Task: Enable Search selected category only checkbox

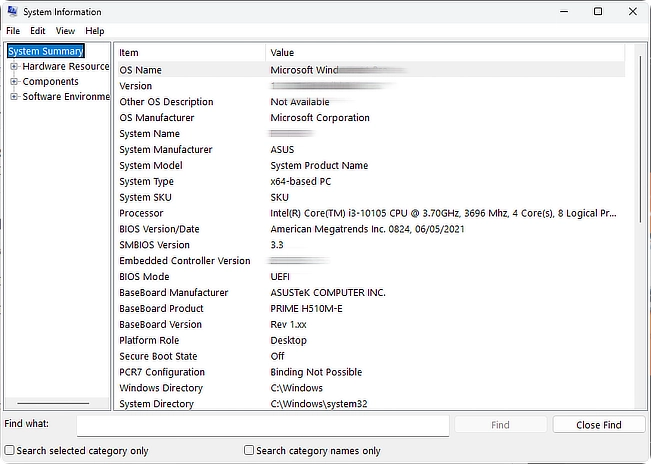Action: pyautogui.click(x=9, y=450)
